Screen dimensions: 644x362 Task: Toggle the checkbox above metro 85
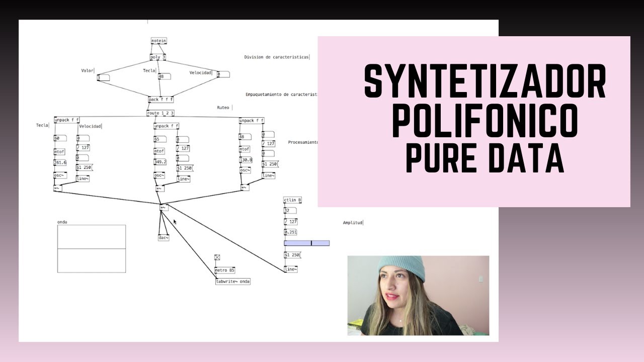pos(217,257)
